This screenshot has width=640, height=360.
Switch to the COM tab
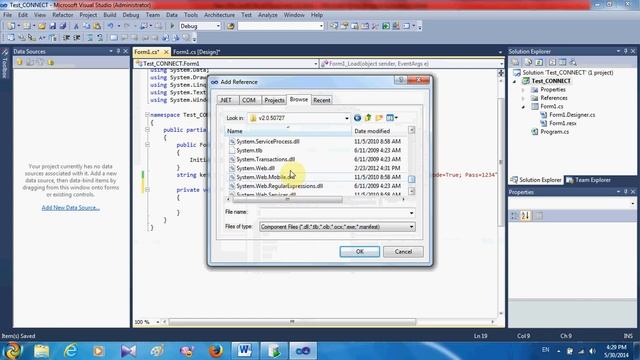point(249,100)
